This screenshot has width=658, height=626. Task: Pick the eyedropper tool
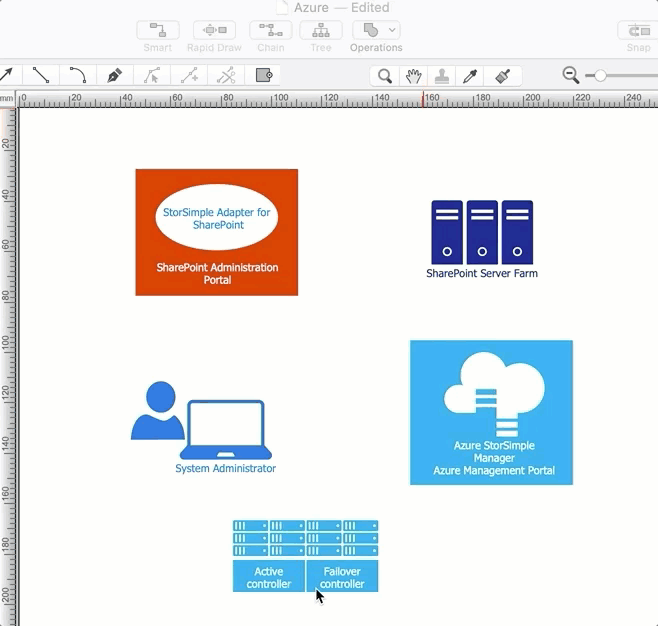tap(470, 76)
